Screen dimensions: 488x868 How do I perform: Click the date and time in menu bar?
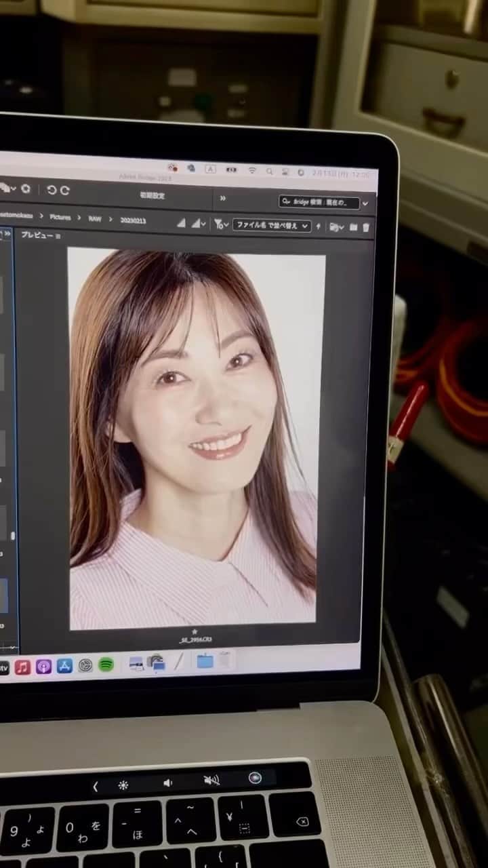(341, 174)
